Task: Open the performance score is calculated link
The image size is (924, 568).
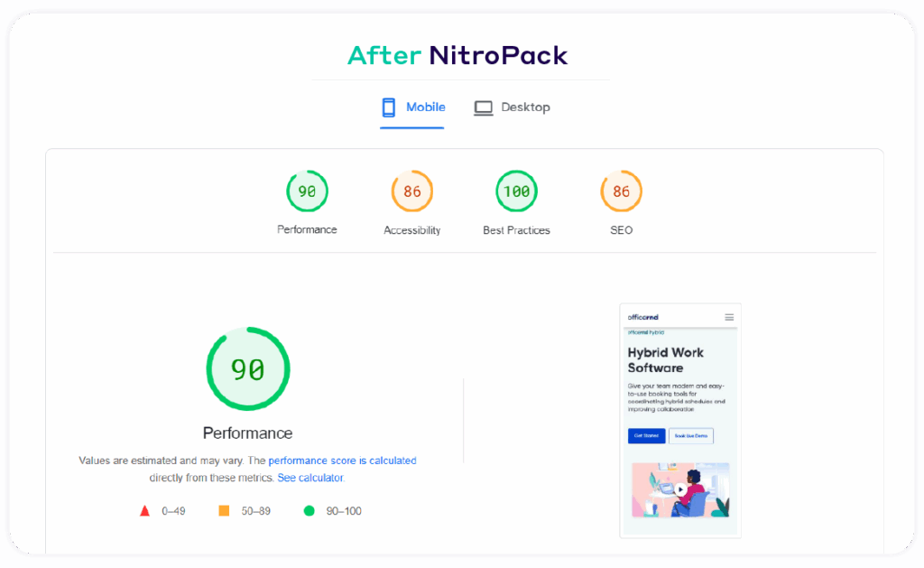Action: 343,461
